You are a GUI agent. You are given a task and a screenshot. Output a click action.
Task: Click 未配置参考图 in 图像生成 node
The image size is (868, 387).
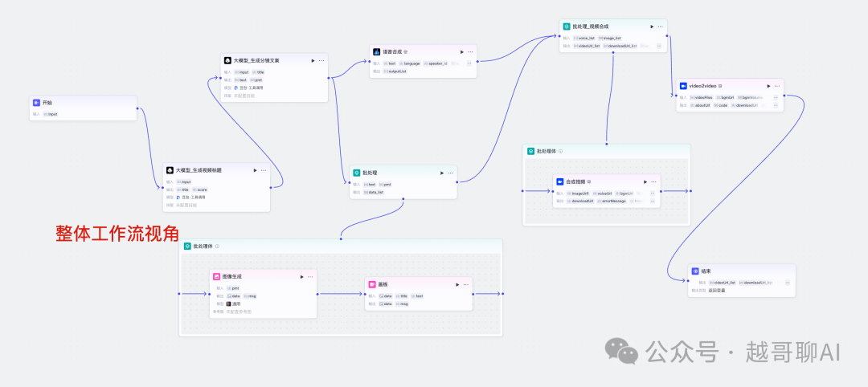(239, 312)
